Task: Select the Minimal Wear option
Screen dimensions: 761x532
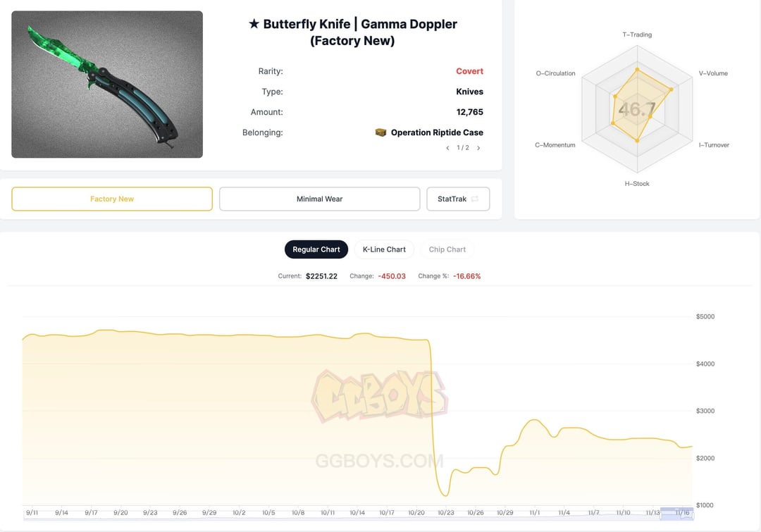Action: pyautogui.click(x=319, y=199)
